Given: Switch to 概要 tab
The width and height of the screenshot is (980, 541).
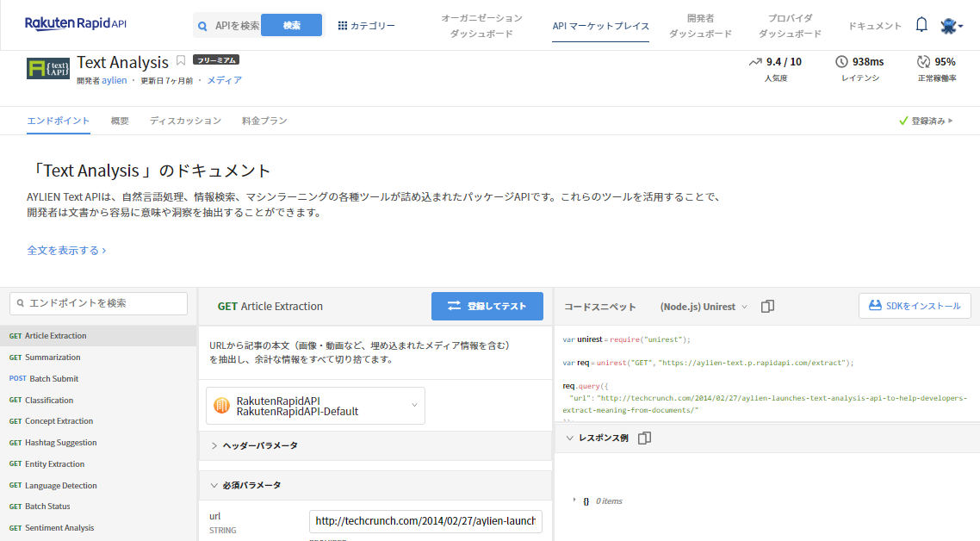Looking at the screenshot, I should pos(120,121).
